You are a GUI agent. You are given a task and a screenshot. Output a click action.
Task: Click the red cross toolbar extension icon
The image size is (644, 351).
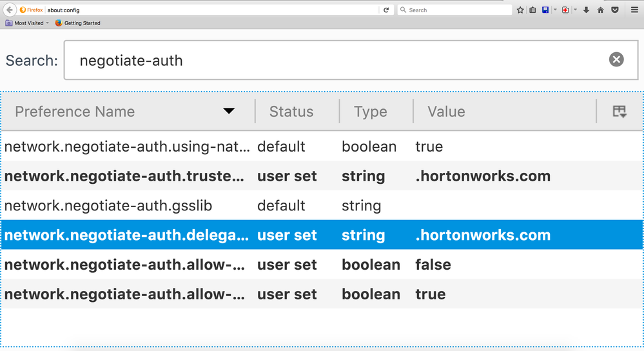click(x=565, y=10)
